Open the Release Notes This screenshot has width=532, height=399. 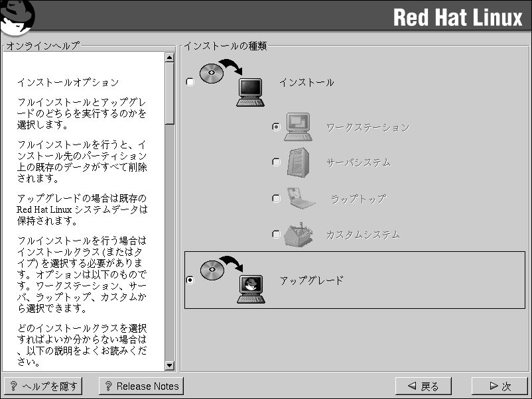(x=141, y=386)
